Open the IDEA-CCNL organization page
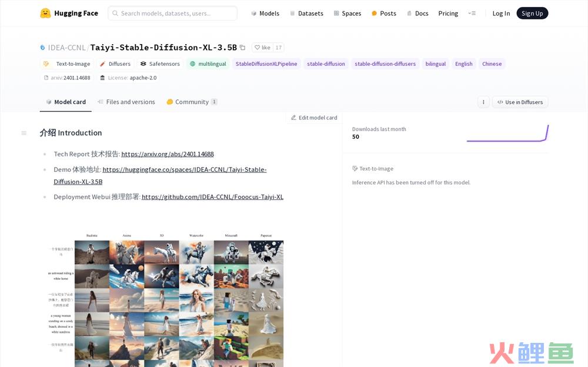The image size is (588, 367). pyautogui.click(x=67, y=48)
